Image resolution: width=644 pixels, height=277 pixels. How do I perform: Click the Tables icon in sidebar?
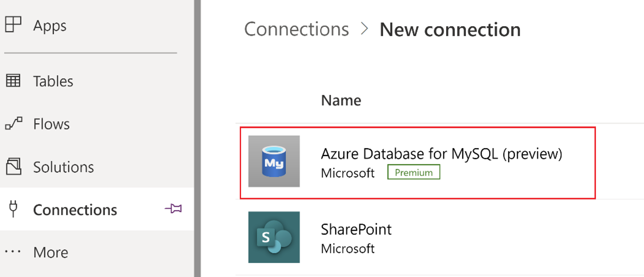(x=13, y=80)
